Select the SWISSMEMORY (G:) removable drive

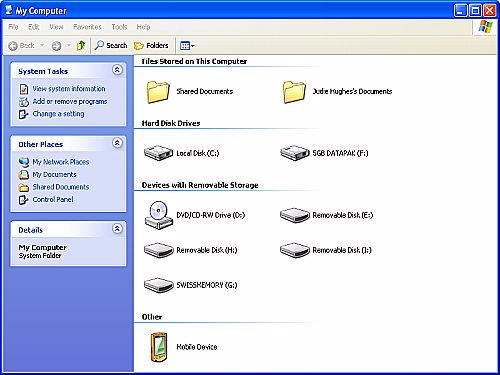click(191, 285)
